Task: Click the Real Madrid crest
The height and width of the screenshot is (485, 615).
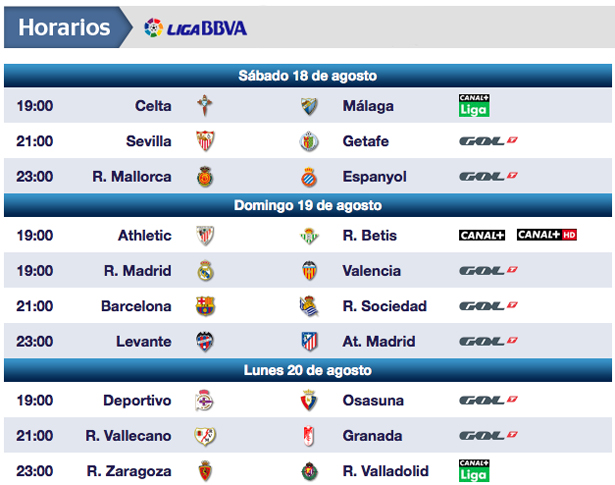Action: click(x=205, y=271)
